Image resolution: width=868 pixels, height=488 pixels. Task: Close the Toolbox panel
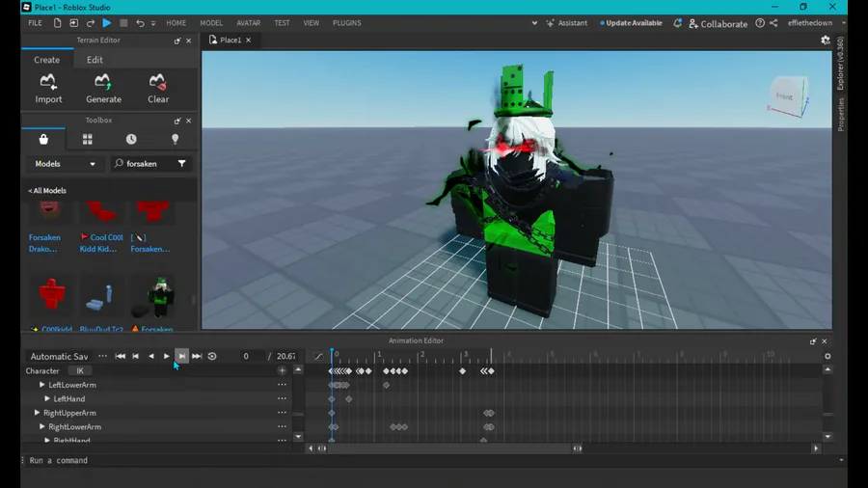(189, 121)
